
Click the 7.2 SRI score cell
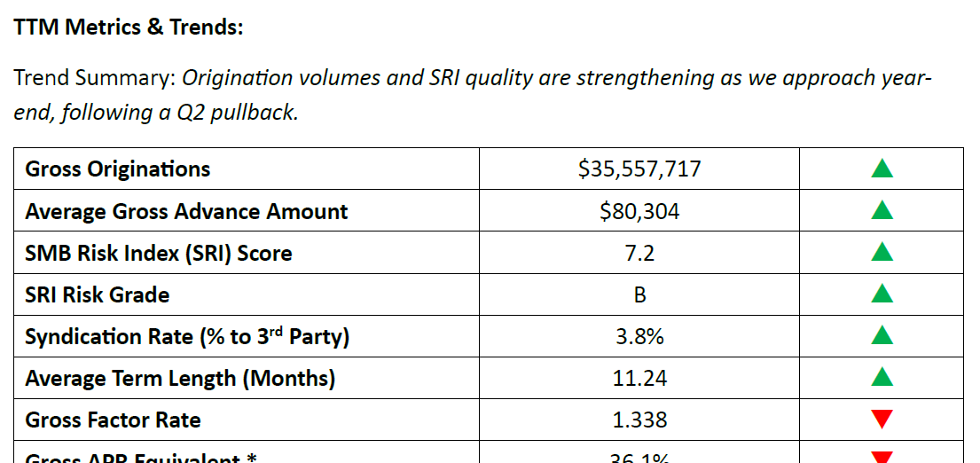[639, 253]
